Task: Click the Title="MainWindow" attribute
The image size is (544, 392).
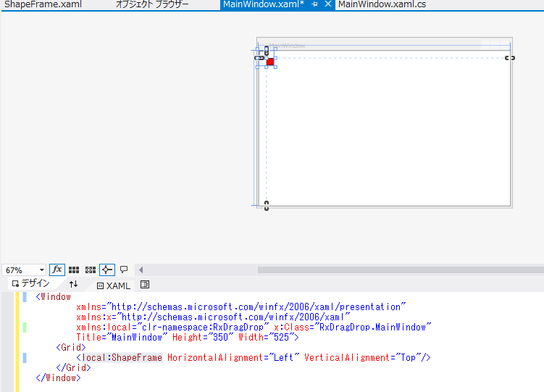Action: point(122,337)
